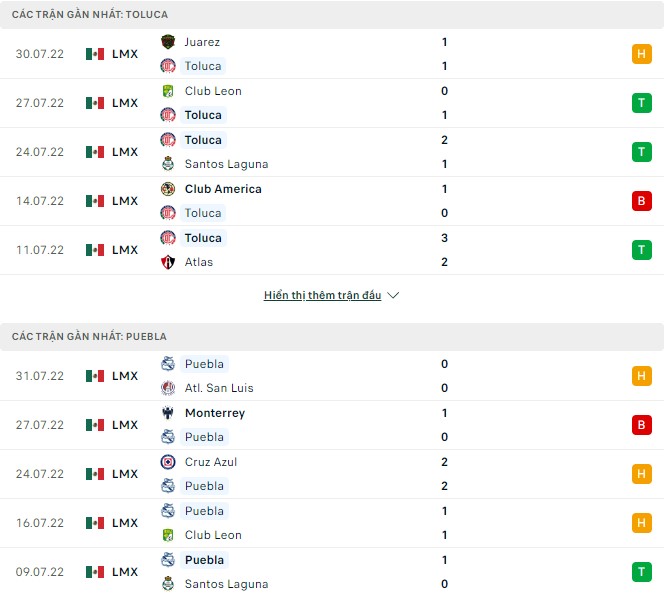Click the Atl. San Luis team logo

168,388
